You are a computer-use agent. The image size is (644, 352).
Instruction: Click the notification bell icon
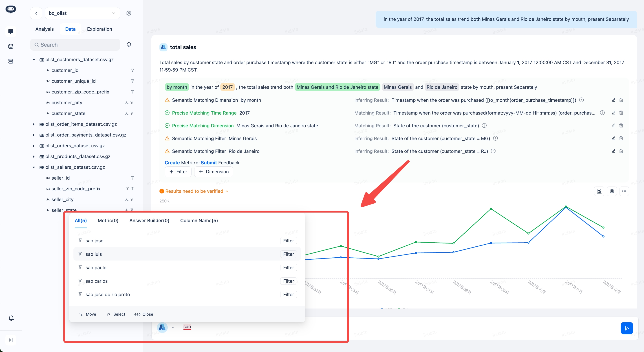click(11, 318)
